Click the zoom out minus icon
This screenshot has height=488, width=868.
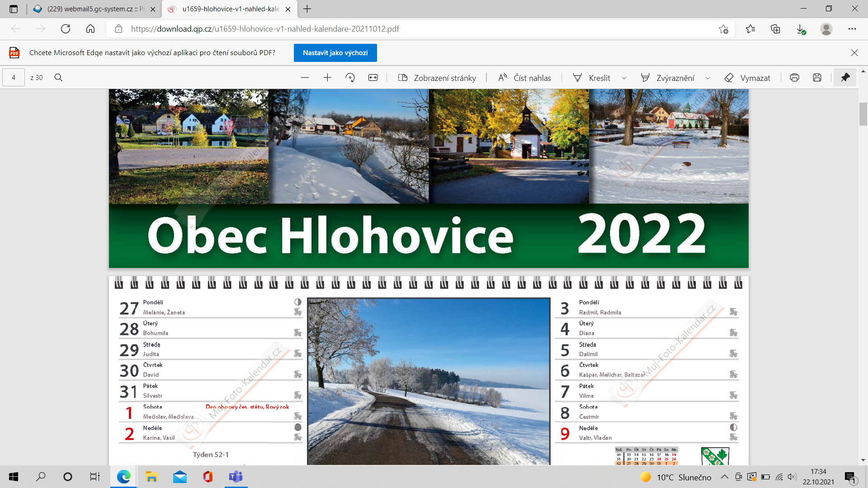[305, 78]
